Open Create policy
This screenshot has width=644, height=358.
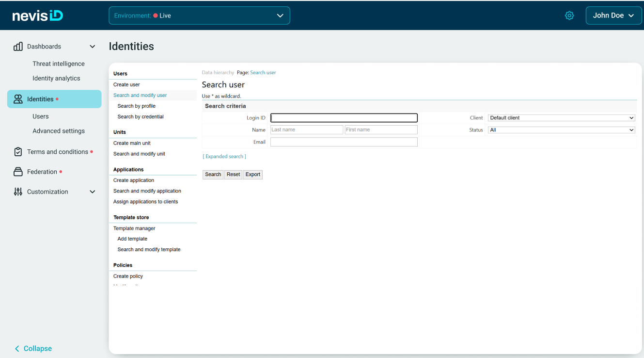pos(128,276)
